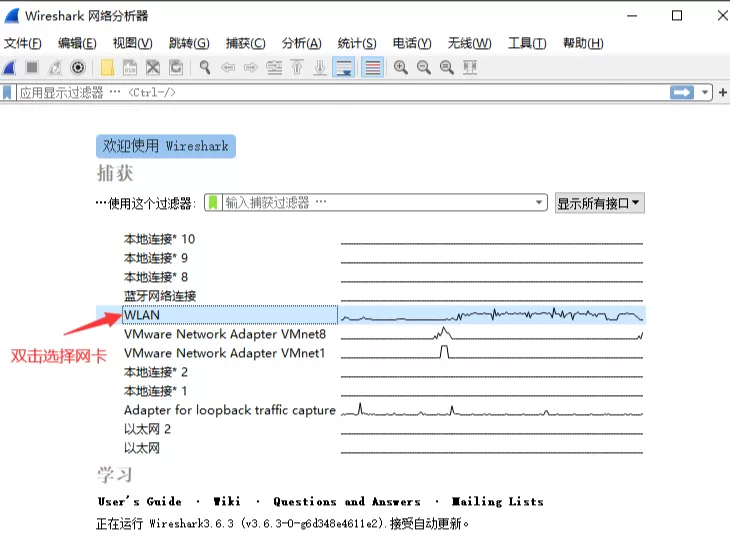730x537 pixels.
Task: Zoom out of packet text
Action: tap(424, 68)
